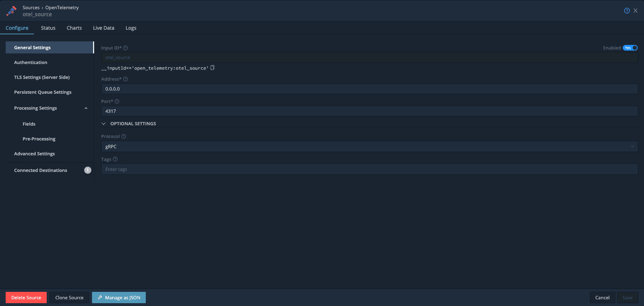Show help tooltip for Address field
Image resolution: width=644 pixels, height=306 pixels.
tap(125, 79)
